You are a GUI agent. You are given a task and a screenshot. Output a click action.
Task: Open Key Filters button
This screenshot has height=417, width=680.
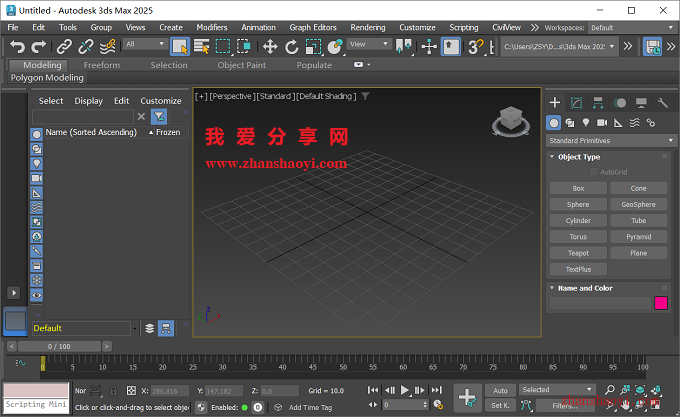(x=566, y=406)
